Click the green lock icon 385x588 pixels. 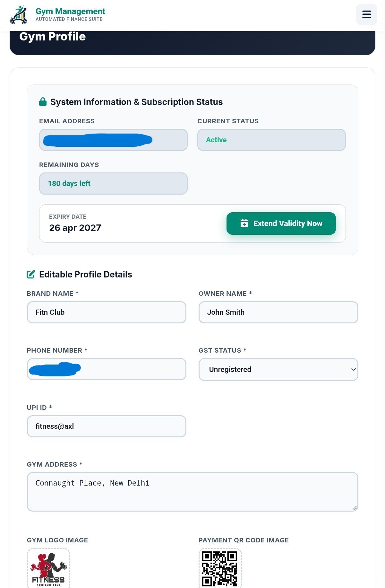pos(43,102)
